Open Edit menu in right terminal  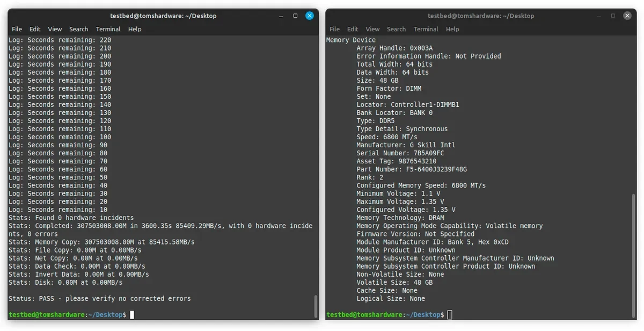pos(353,29)
